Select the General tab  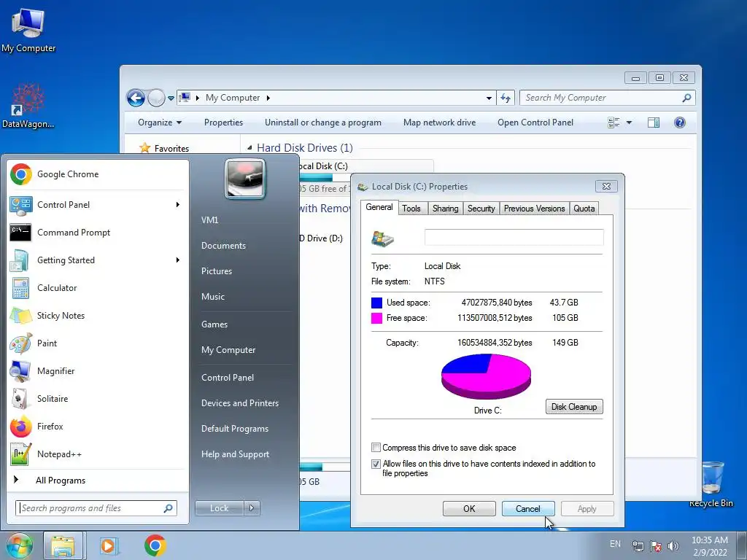click(379, 207)
